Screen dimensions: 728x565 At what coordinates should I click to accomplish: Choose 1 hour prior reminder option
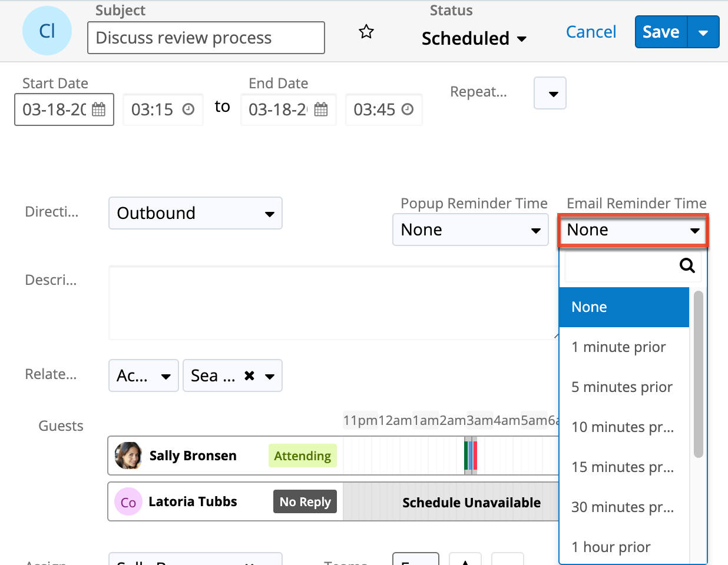point(611,547)
